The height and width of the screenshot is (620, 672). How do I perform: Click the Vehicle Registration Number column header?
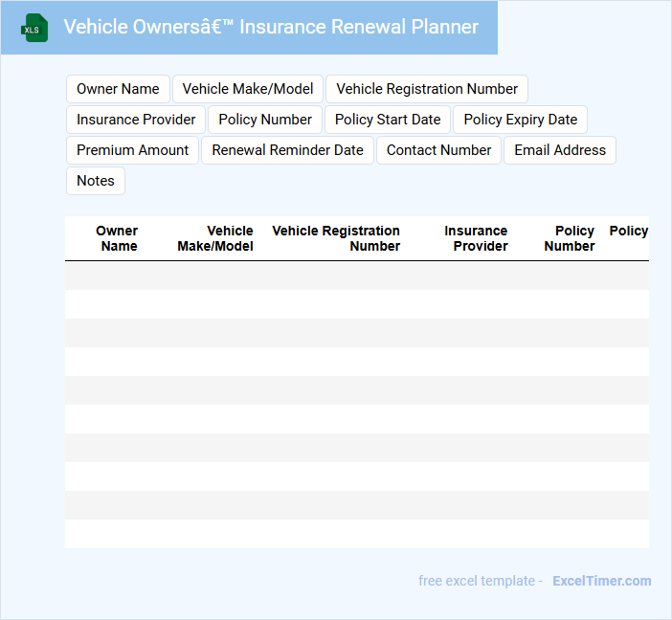[337, 238]
